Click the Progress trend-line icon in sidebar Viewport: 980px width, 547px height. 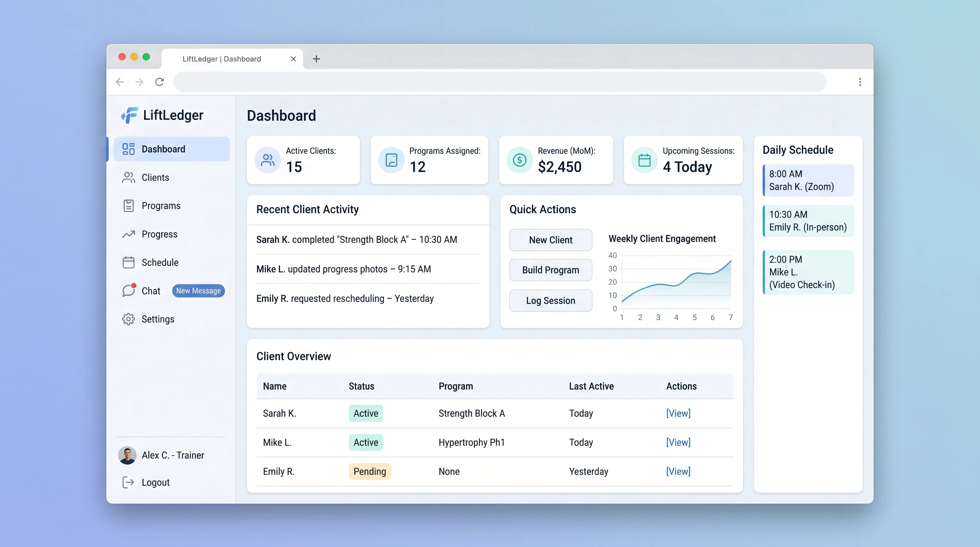(129, 234)
